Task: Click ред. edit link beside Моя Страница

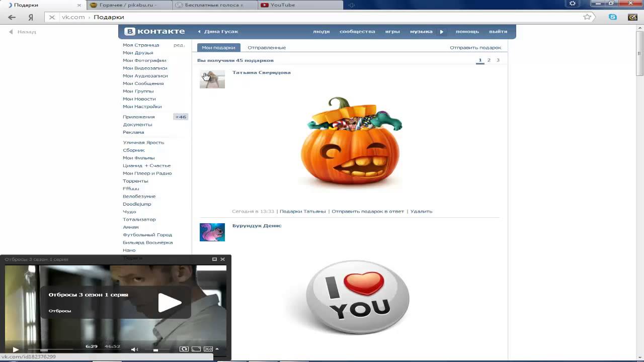Action: tap(179, 45)
